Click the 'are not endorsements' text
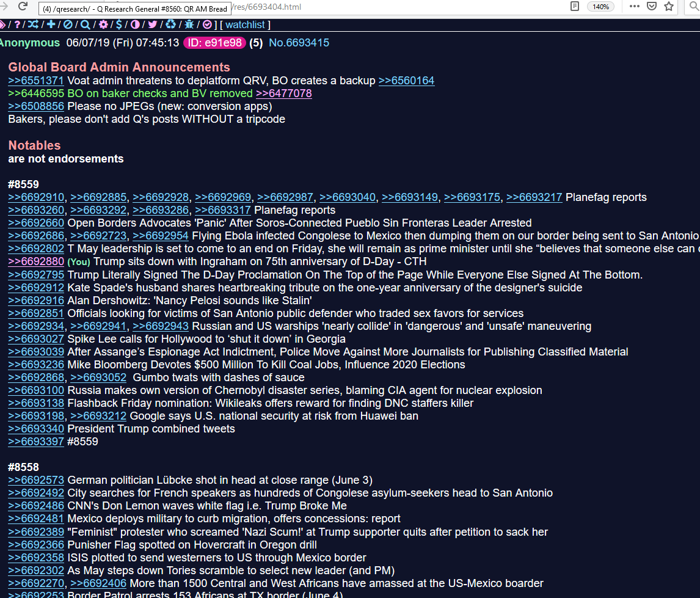Image resolution: width=700 pixels, height=598 pixels. pos(66,159)
